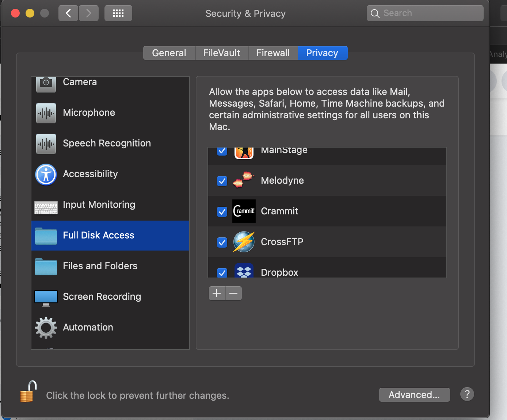507x420 pixels.
Task: Click the Crammit app icon
Action: [244, 211]
